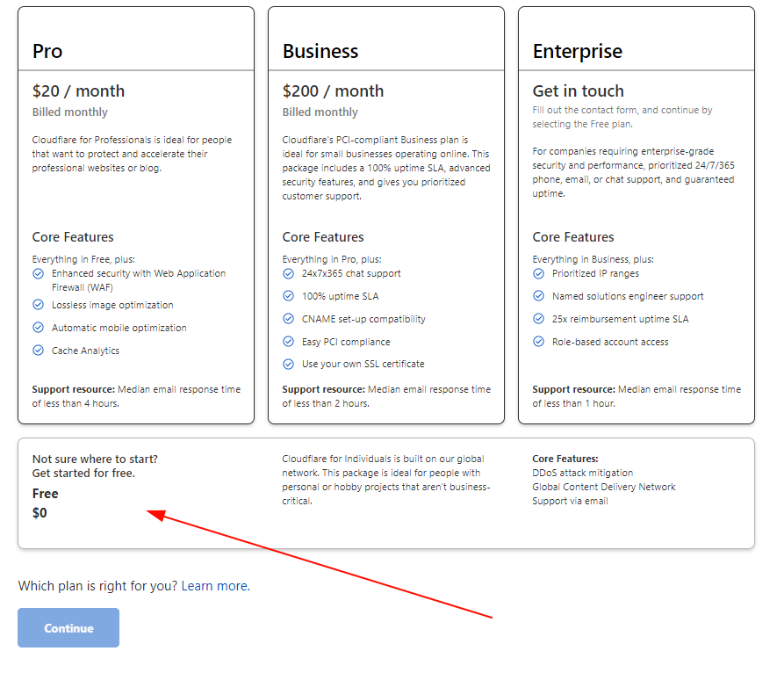
Task: Select the Business plan card heading
Action: click(320, 51)
